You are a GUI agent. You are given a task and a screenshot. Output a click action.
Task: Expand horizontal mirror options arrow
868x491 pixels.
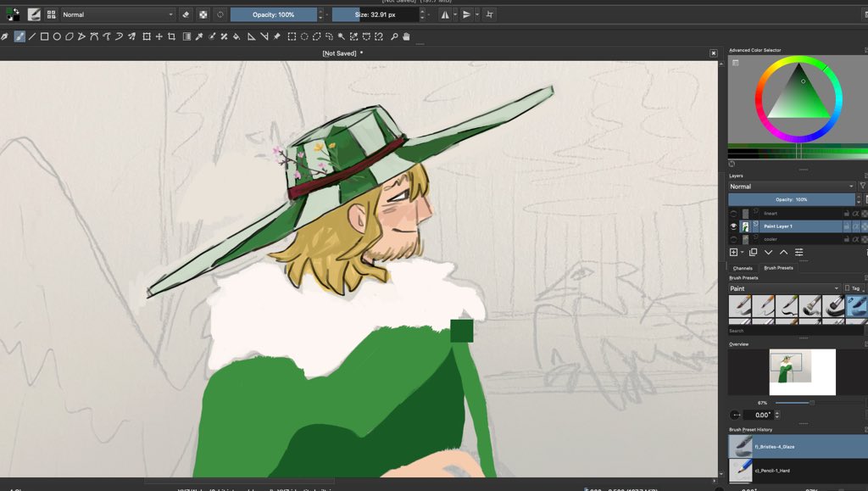pos(455,14)
